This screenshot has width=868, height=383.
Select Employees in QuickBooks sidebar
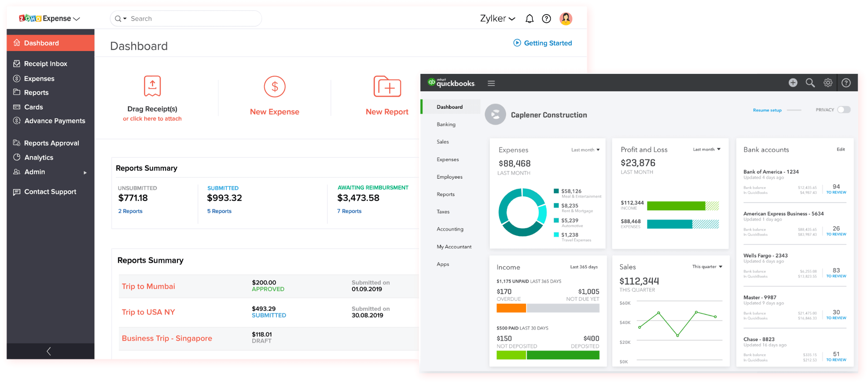click(449, 177)
